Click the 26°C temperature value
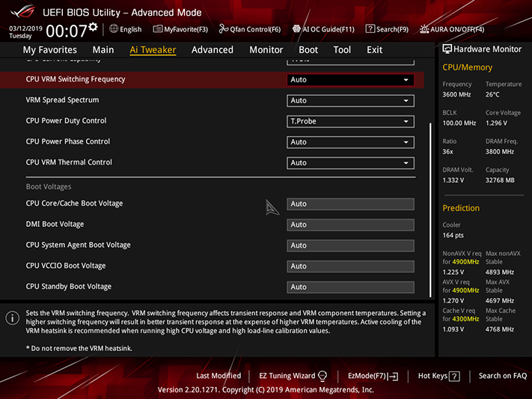 click(x=492, y=95)
